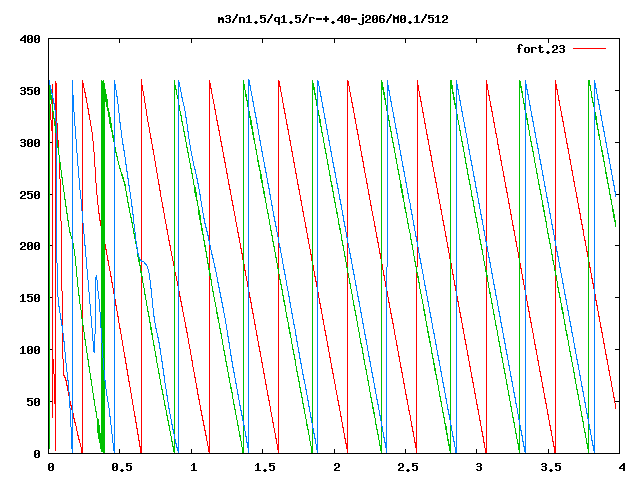Screen dimensions: 640x480
Task: Select the fort.23 legend label
Action: [x=541, y=49]
